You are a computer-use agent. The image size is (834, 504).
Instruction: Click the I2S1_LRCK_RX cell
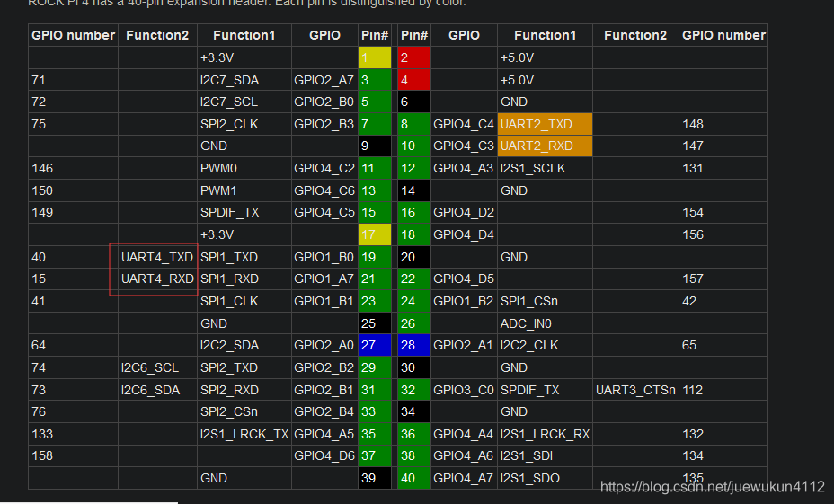click(x=545, y=434)
